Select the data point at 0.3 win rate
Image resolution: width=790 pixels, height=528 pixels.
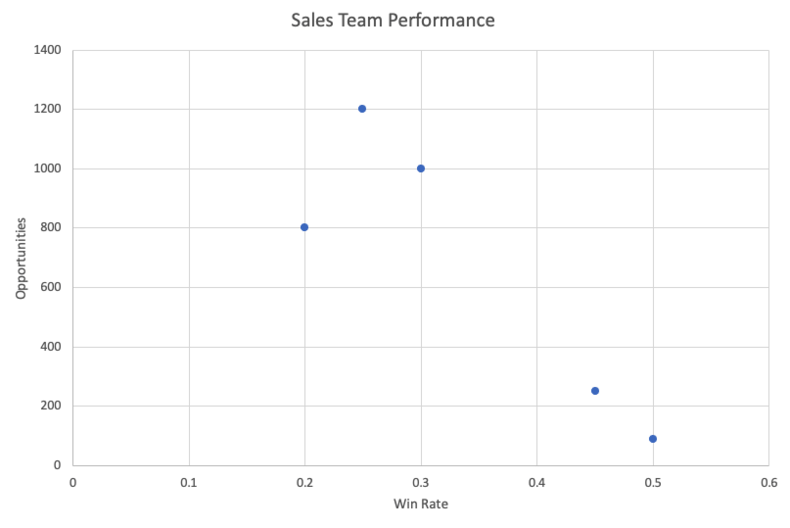pyautogui.click(x=421, y=168)
